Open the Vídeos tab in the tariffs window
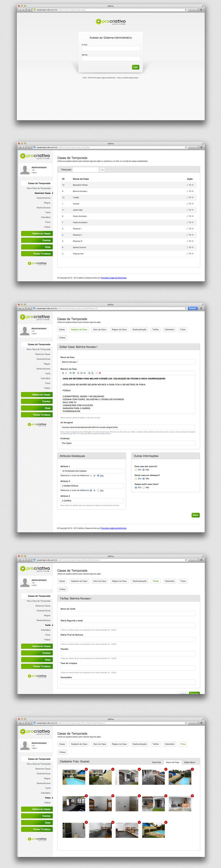The image size is (221, 868). coord(62,589)
